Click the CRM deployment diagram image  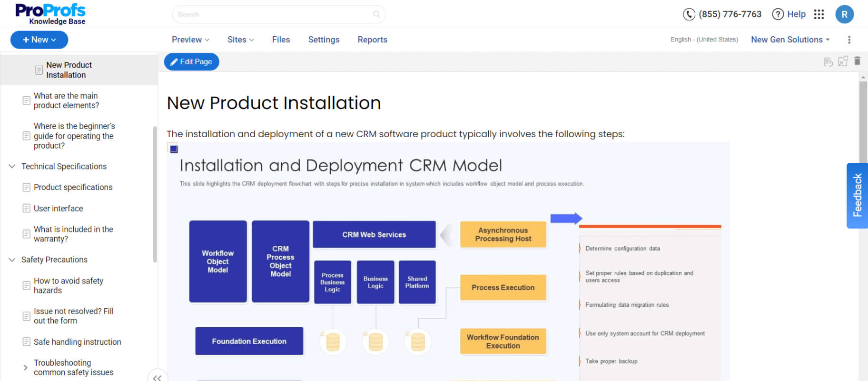tap(448, 261)
